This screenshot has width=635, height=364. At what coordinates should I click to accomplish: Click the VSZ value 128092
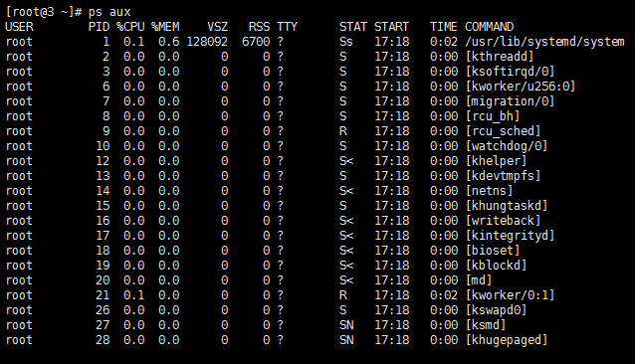(x=207, y=42)
